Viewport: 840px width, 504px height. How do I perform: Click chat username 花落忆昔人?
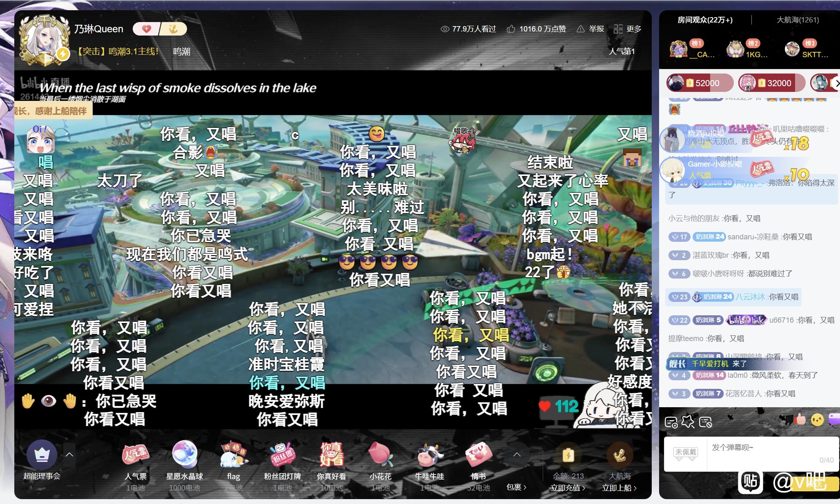click(743, 394)
